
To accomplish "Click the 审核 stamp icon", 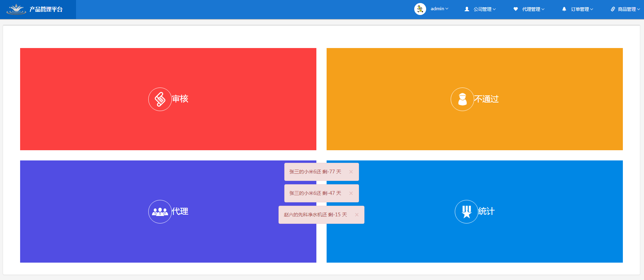I will [160, 99].
